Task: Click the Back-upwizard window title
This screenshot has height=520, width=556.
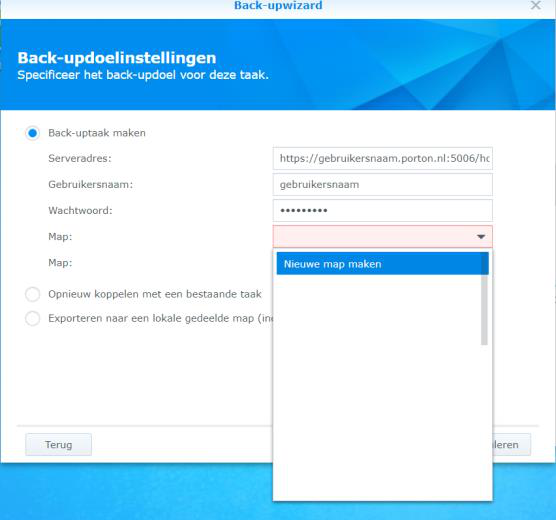Action: pyautogui.click(x=278, y=5)
